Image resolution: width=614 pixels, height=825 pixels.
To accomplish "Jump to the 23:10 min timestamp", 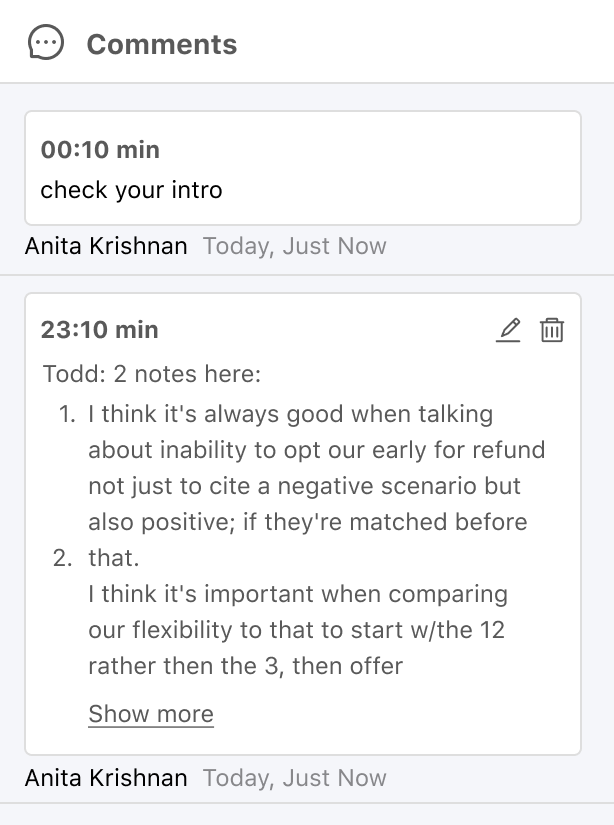I will pos(100,330).
